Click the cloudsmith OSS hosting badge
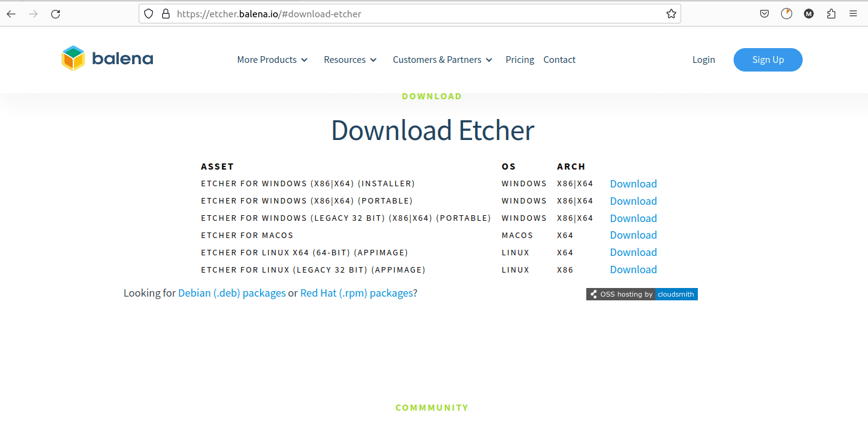The width and height of the screenshot is (868, 428). tap(642, 294)
